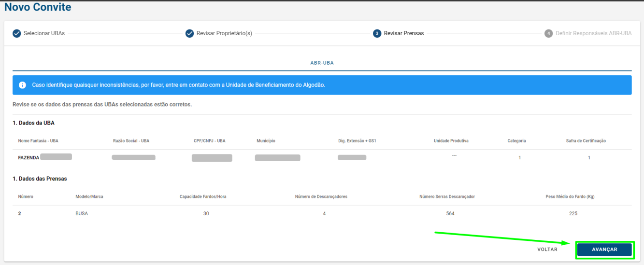Open the Revisar Proprietário(s) step label
Viewport: 644px width, 265px height.
(224, 33)
